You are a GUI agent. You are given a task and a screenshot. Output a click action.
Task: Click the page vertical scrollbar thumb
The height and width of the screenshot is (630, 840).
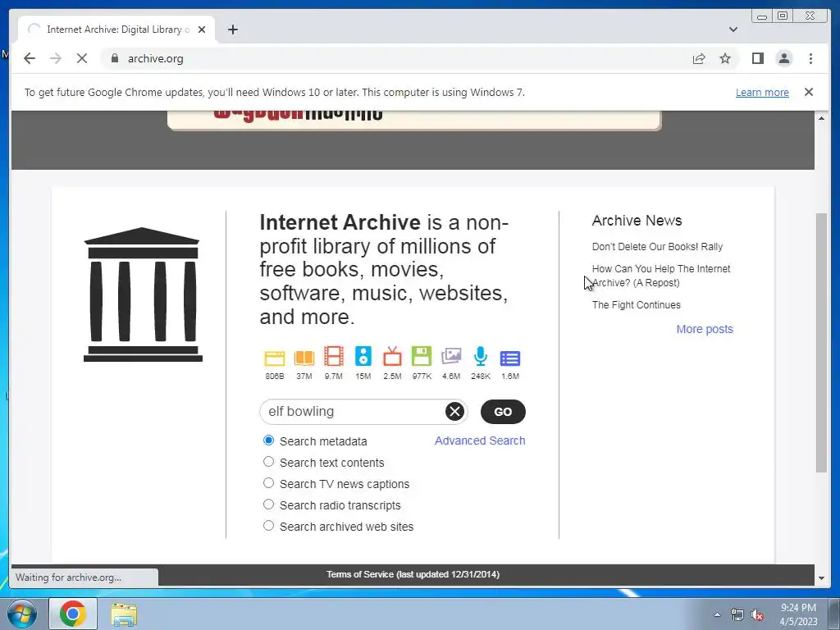821,343
